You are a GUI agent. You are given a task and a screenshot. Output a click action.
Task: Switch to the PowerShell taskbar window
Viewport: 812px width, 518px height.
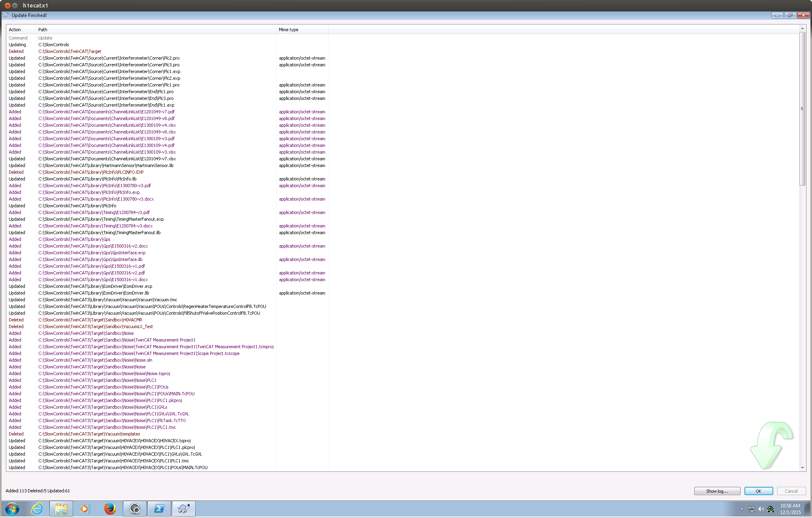pos(159,509)
